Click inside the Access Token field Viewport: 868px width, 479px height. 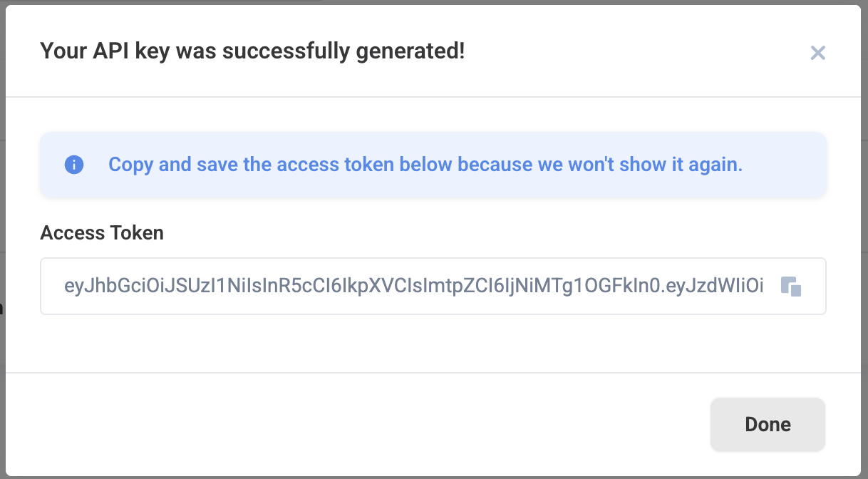[413, 286]
